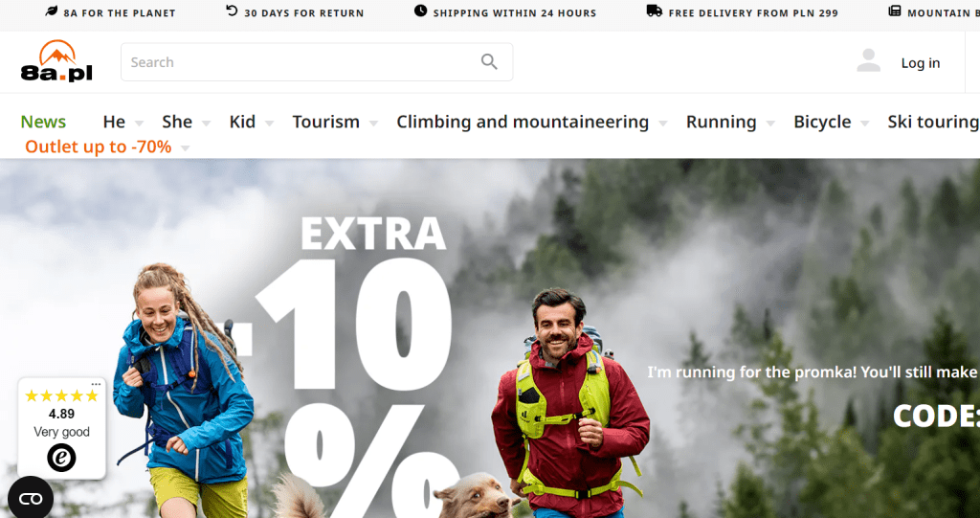
Task: Expand the Tourism menu arrow
Action: point(373,124)
